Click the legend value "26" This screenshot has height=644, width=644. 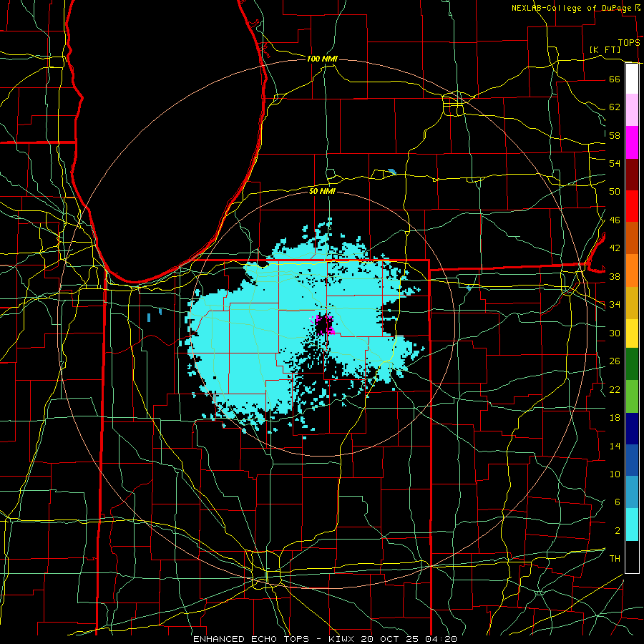coord(615,361)
